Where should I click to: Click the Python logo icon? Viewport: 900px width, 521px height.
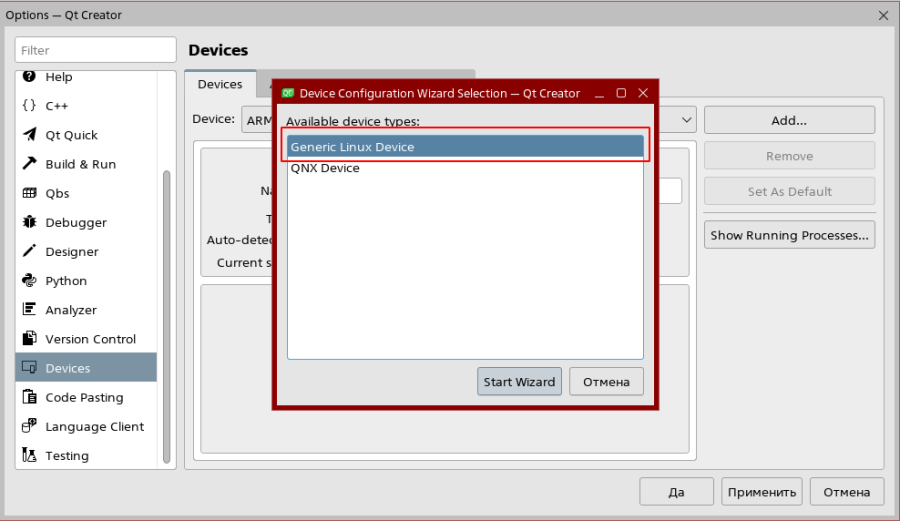click(29, 281)
